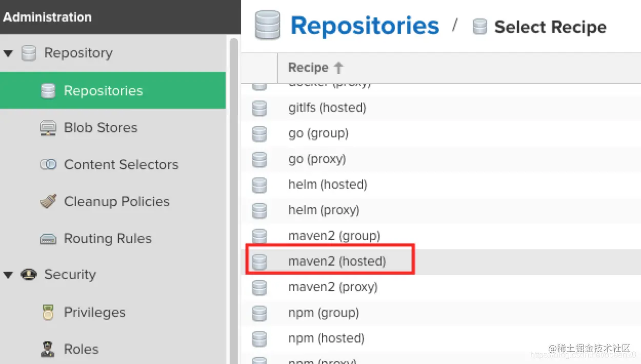Select the maven2 (hosted) recipe
The image size is (641, 364).
pyautogui.click(x=337, y=261)
